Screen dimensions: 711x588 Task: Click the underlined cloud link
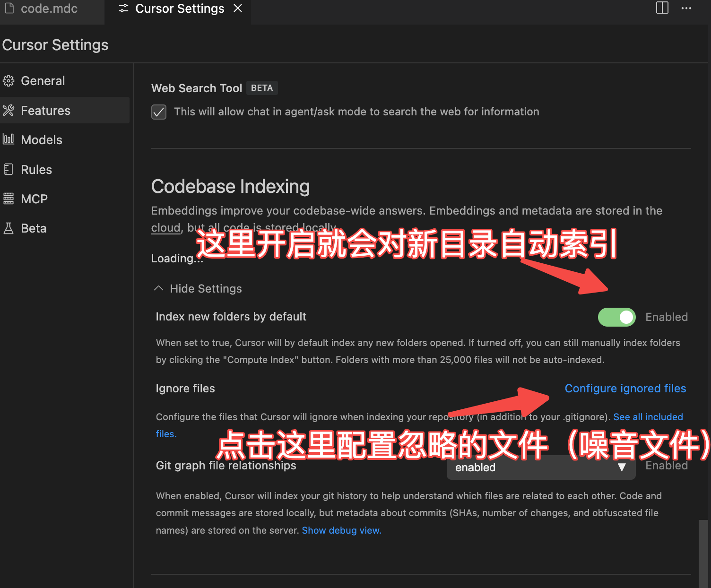(x=166, y=228)
